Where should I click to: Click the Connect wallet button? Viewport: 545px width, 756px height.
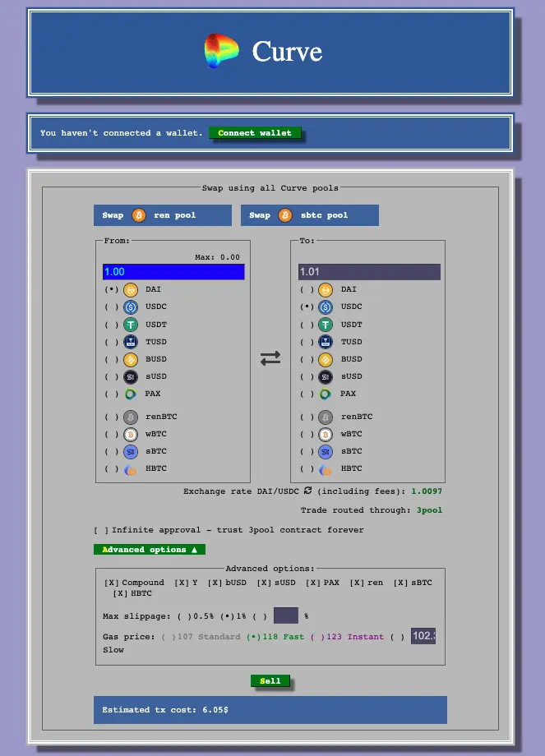tap(255, 132)
